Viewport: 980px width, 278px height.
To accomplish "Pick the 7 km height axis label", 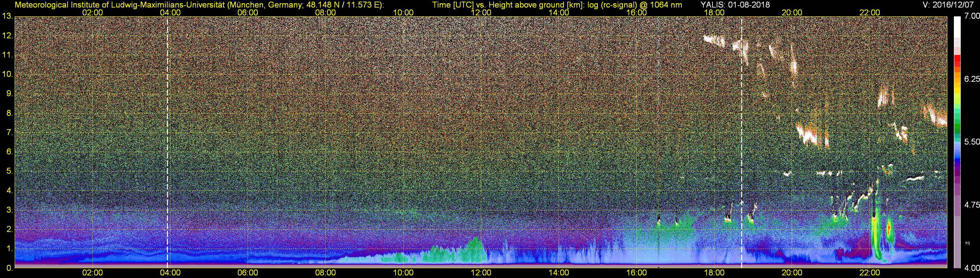I will [9, 132].
